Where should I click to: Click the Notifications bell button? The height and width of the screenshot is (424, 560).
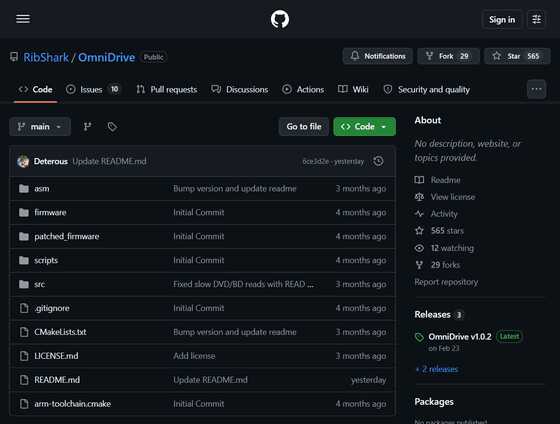(378, 56)
